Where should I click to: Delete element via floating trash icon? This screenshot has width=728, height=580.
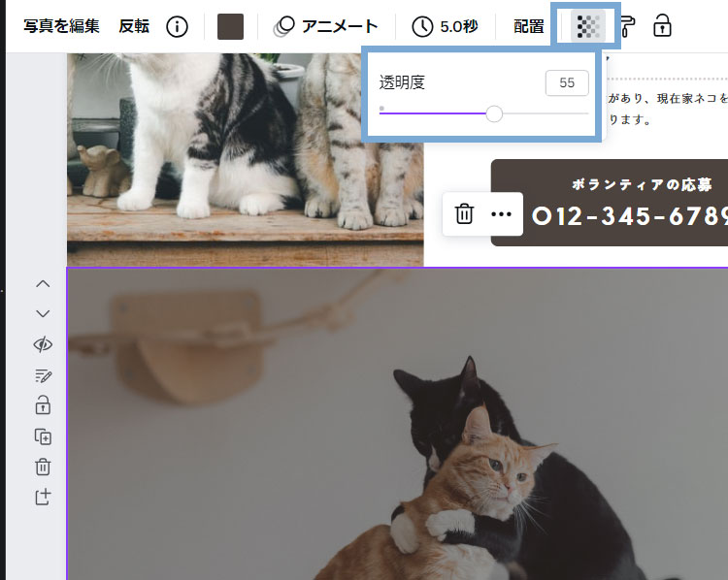[464, 214]
